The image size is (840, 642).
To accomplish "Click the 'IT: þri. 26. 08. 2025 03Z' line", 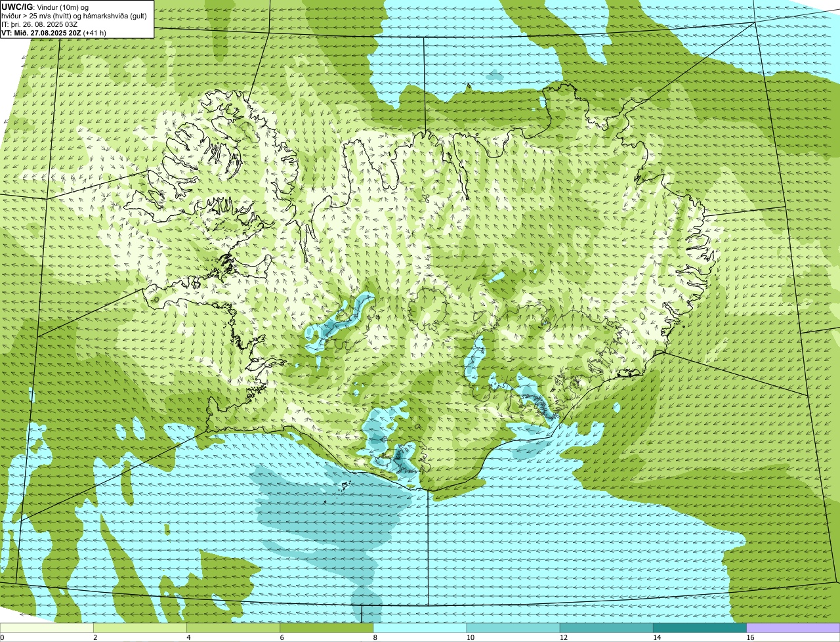I will tap(41, 24).
